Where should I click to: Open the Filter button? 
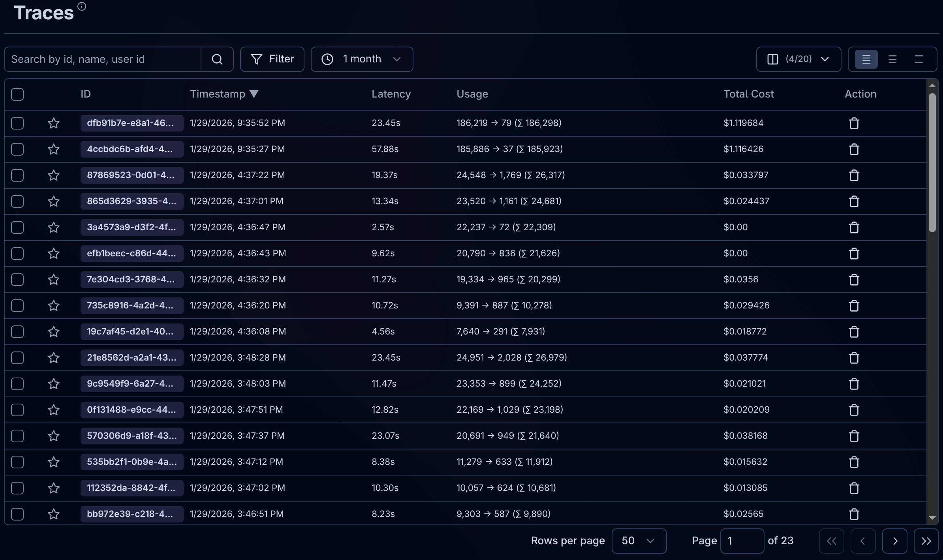[x=272, y=59]
